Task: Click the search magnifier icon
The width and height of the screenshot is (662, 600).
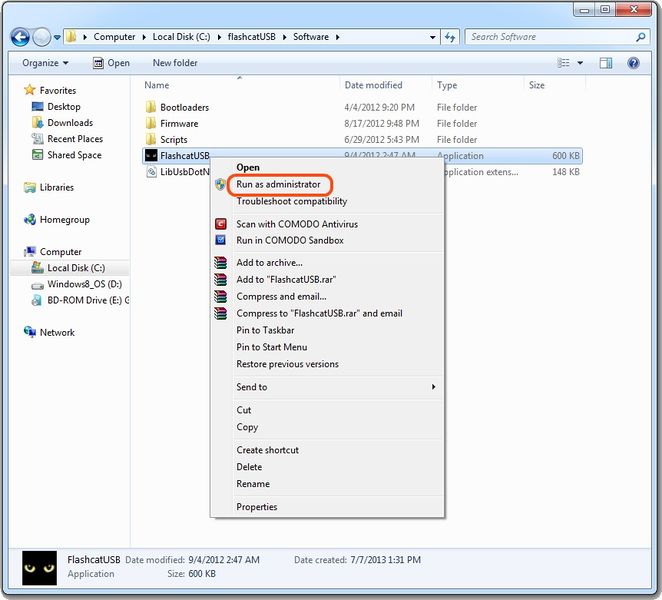Action: tap(641, 37)
